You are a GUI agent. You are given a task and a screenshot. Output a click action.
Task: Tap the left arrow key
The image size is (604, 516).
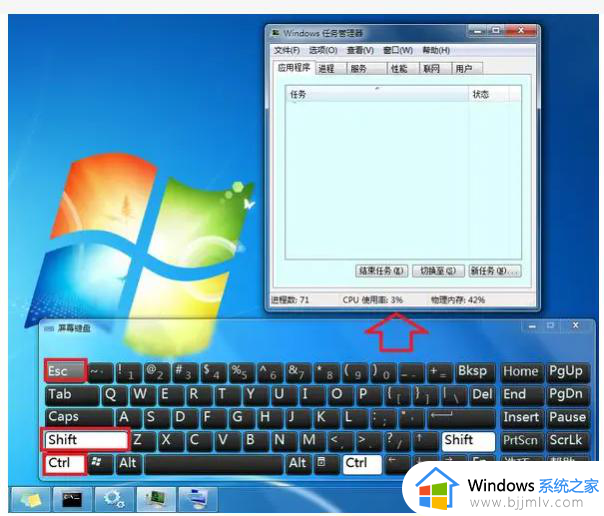(x=397, y=464)
